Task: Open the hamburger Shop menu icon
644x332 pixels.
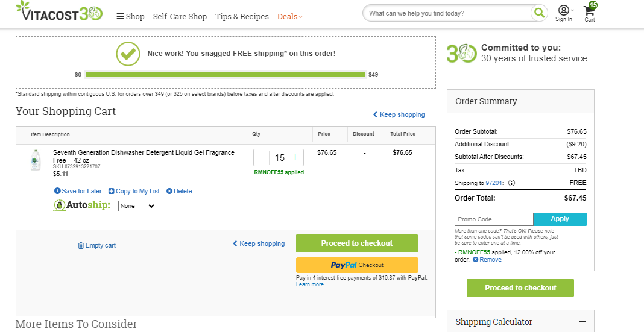Action: point(120,16)
